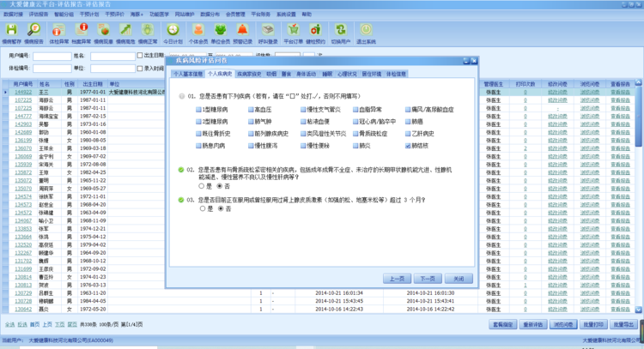Click the 下一页 button in questionnaire dialog
Screen dimensions: 644x349
pyautogui.click(x=428, y=279)
